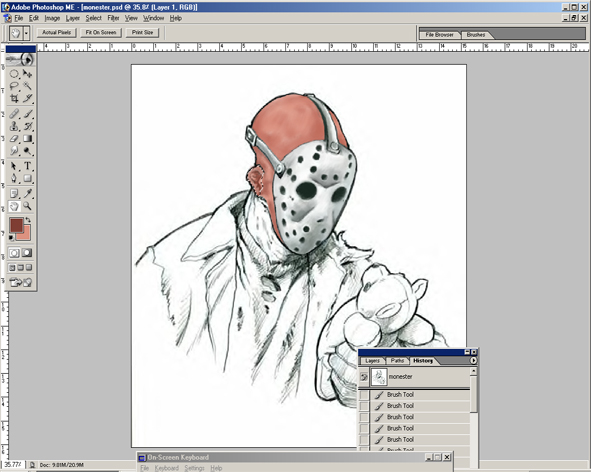The height and width of the screenshot is (472, 591).
Task: Select the History Brush tool
Action: (x=28, y=126)
